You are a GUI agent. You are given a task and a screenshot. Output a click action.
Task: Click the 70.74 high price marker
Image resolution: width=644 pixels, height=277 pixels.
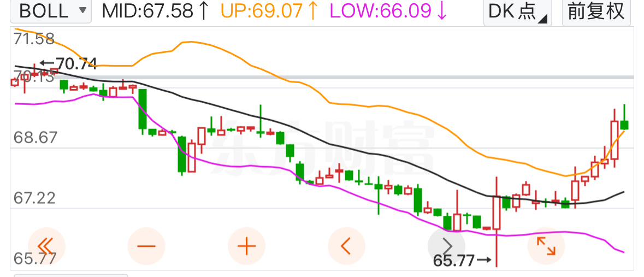tap(69, 64)
